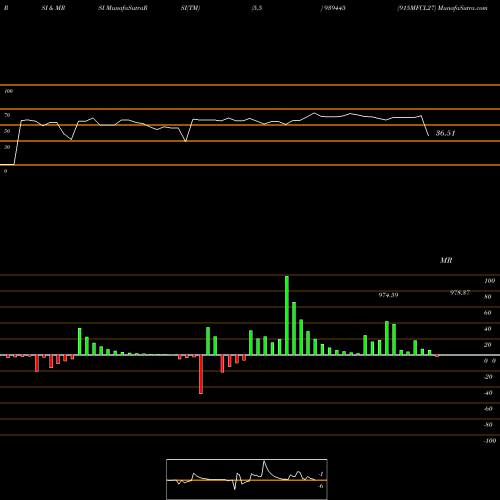Click the (915MFCL27) MunafaSutra.com header text

click(x=442, y=8)
